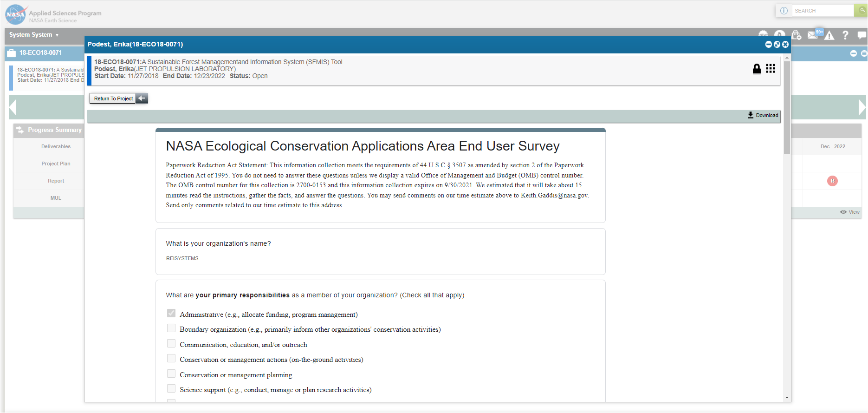
Task: Open the mail inbox with 99+ badge
Action: point(813,35)
